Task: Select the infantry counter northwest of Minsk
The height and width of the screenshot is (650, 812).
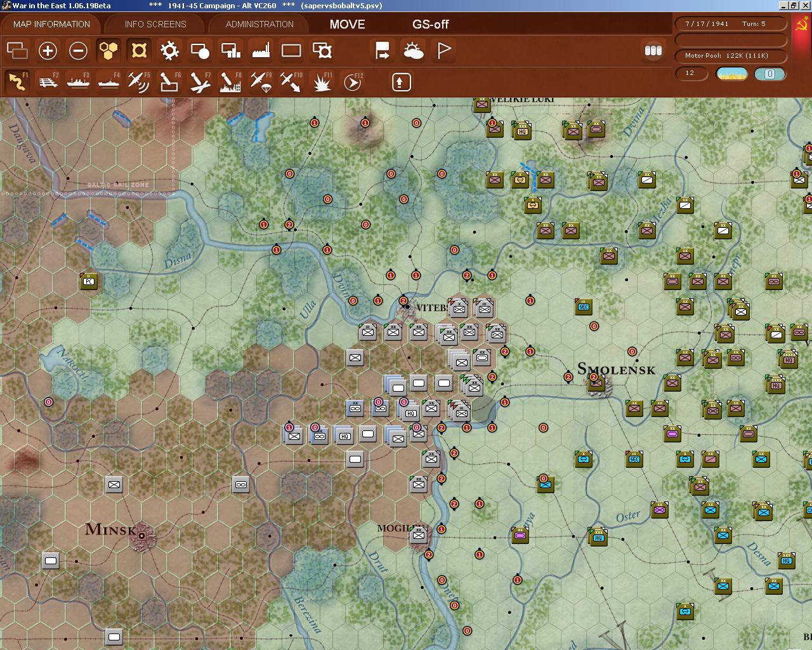Action: point(114,484)
